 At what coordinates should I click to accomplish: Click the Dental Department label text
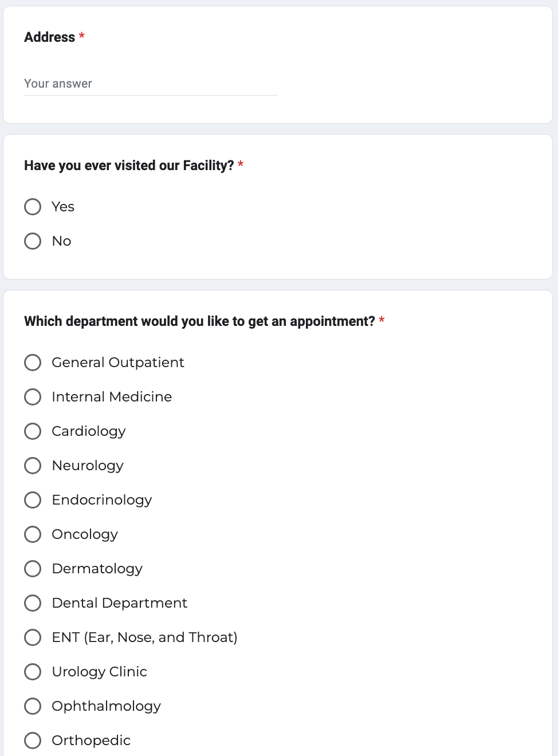pyautogui.click(x=119, y=603)
